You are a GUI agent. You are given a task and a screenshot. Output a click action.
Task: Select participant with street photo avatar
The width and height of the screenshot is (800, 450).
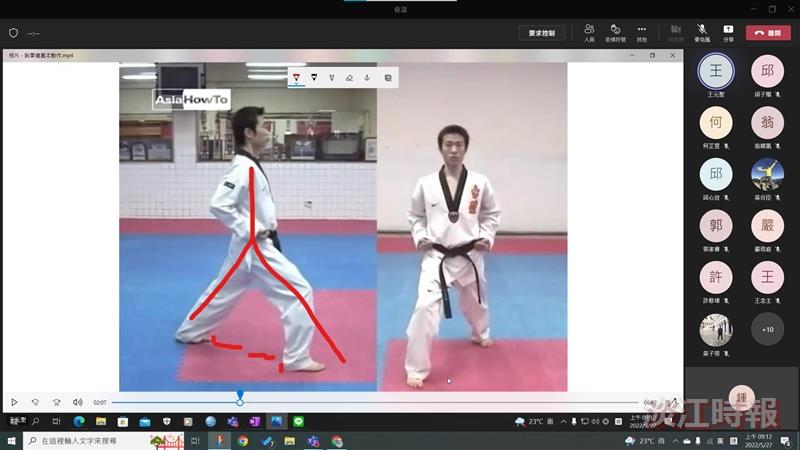pyautogui.click(x=716, y=330)
